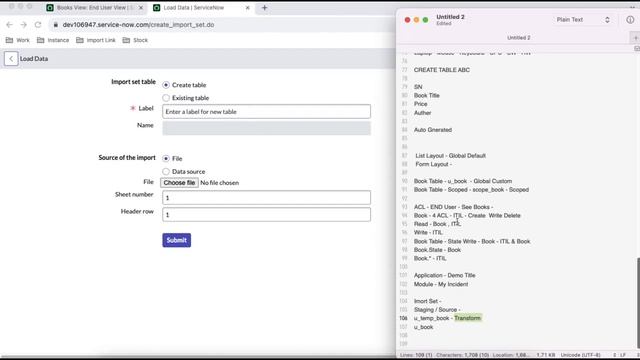Click 'Write - ITIL' line in notes

(428, 233)
